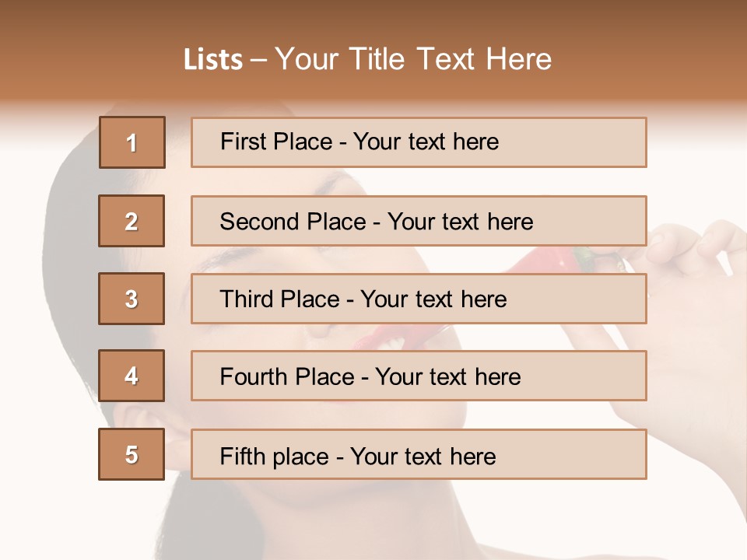
Task: Click the number 3 list marker
Action: pos(132,299)
